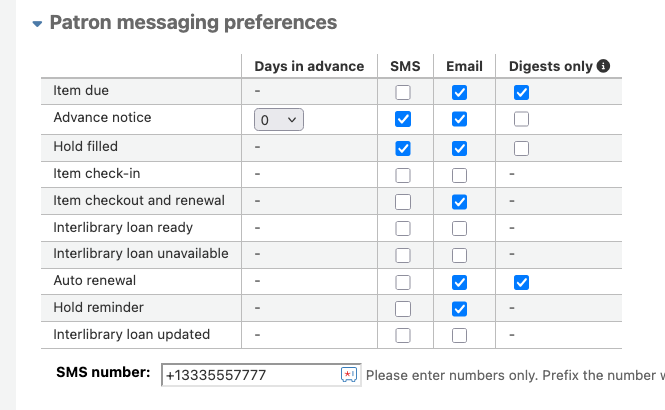The width and height of the screenshot is (665, 410).
Task: Uncheck SMS for Advance notice
Action: pyautogui.click(x=402, y=119)
